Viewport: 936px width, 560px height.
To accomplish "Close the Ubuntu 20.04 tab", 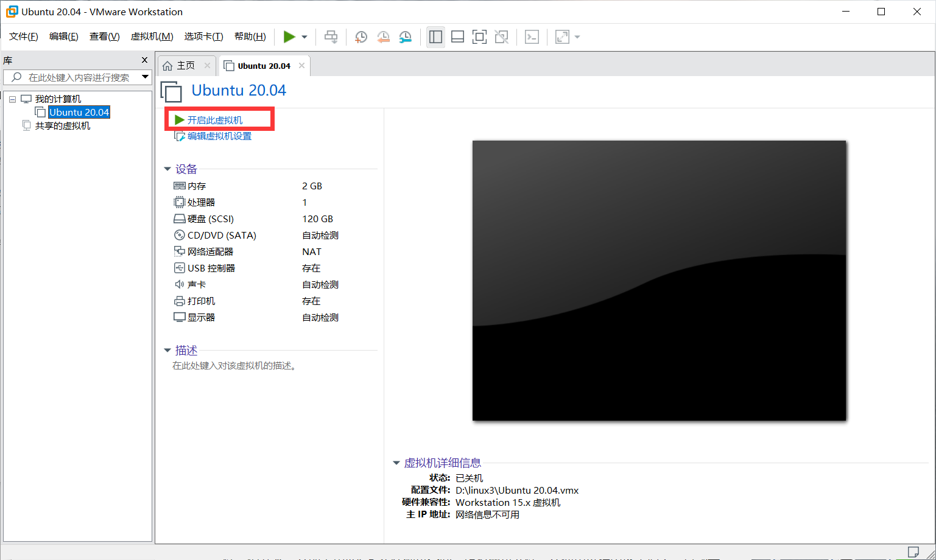I will point(301,66).
